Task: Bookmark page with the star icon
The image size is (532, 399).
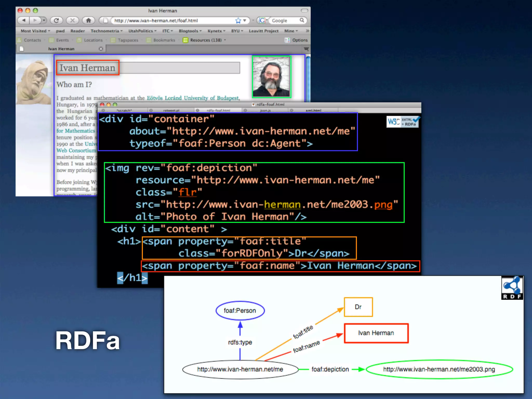Action: (x=238, y=21)
